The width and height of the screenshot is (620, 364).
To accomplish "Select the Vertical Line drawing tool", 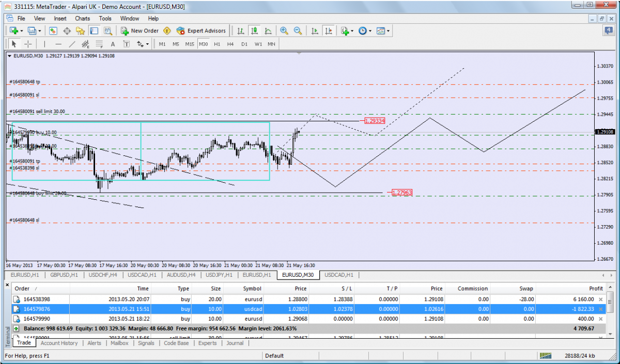I will point(44,44).
